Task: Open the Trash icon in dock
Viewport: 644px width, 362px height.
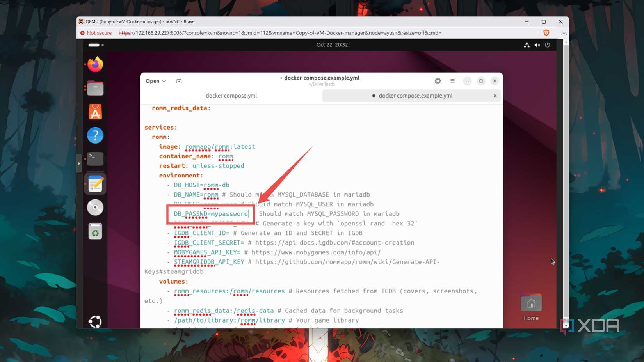Action: [x=95, y=231]
